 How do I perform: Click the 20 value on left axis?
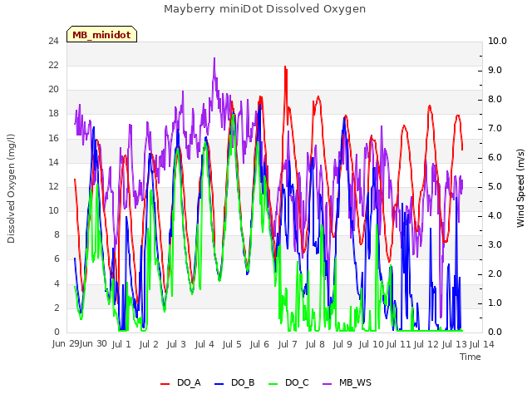coord(53,90)
